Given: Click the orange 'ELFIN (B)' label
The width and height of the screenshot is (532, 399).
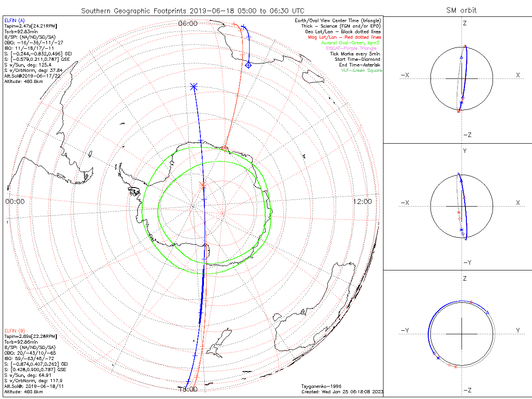Looking at the screenshot, I should pos(14,331).
